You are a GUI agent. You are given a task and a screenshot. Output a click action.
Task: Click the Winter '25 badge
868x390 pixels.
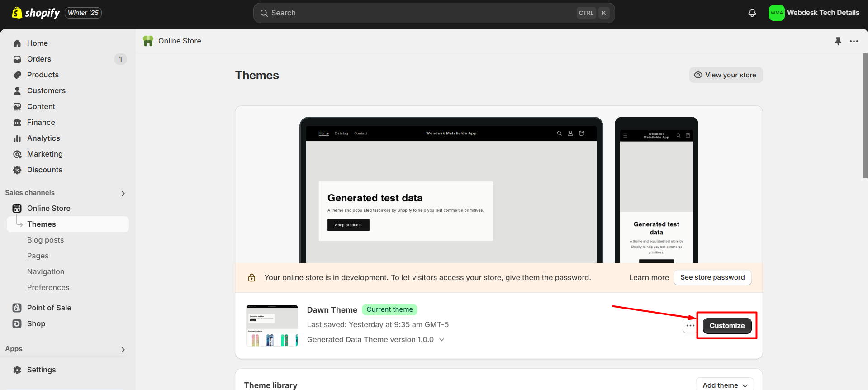tap(83, 13)
